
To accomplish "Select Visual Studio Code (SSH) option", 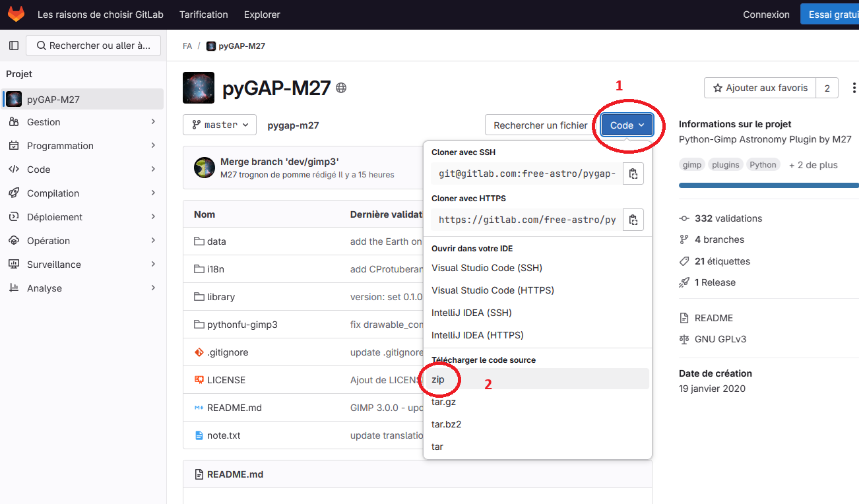I will (487, 268).
